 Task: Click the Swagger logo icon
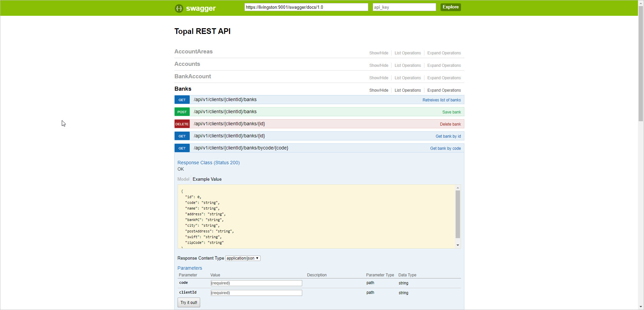click(x=179, y=8)
